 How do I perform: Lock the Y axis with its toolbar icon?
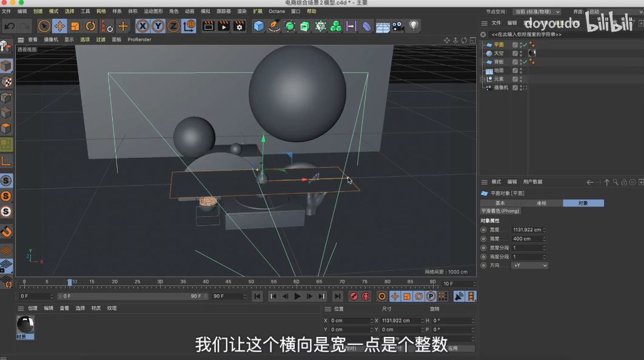click(157, 26)
